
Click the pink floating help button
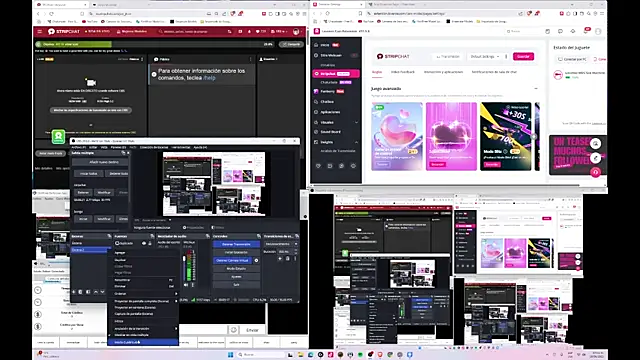pyautogui.click(x=596, y=172)
